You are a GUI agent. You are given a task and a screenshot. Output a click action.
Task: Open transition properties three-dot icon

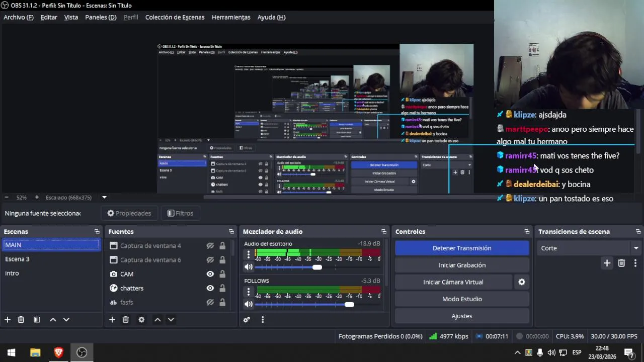635,263
